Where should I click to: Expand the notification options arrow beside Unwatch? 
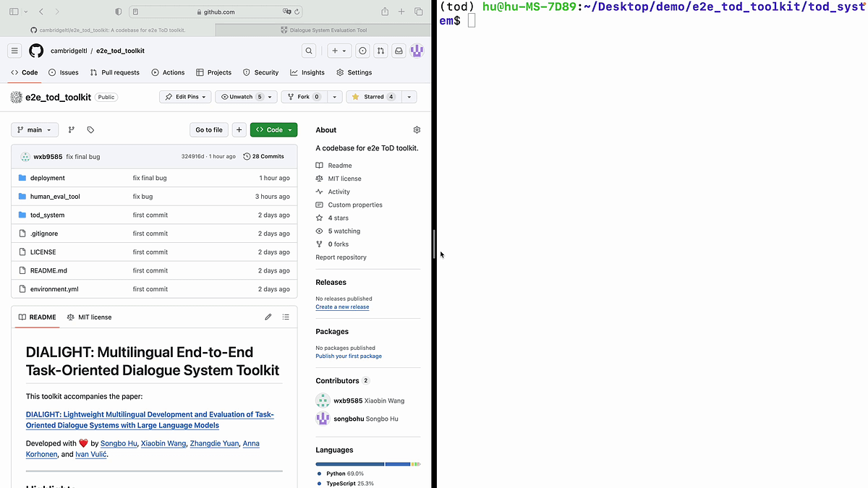pyautogui.click(x=271, y=97)
